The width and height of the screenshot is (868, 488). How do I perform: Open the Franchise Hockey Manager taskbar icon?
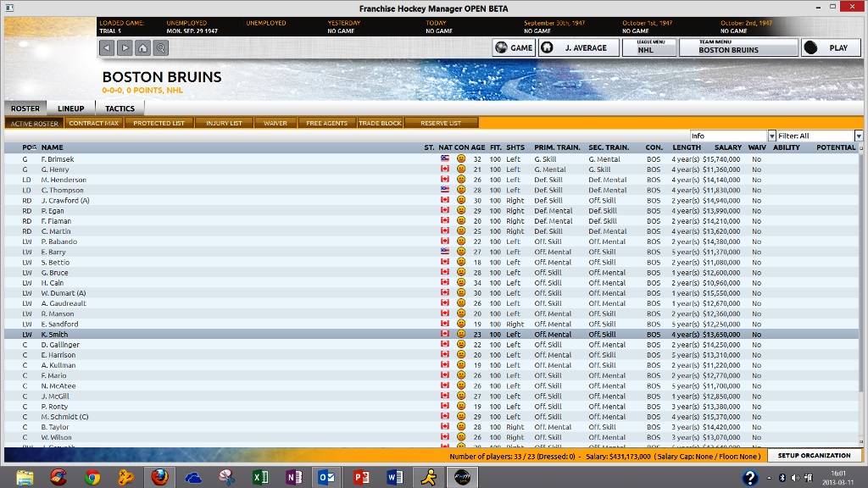(x=462, y=477)
